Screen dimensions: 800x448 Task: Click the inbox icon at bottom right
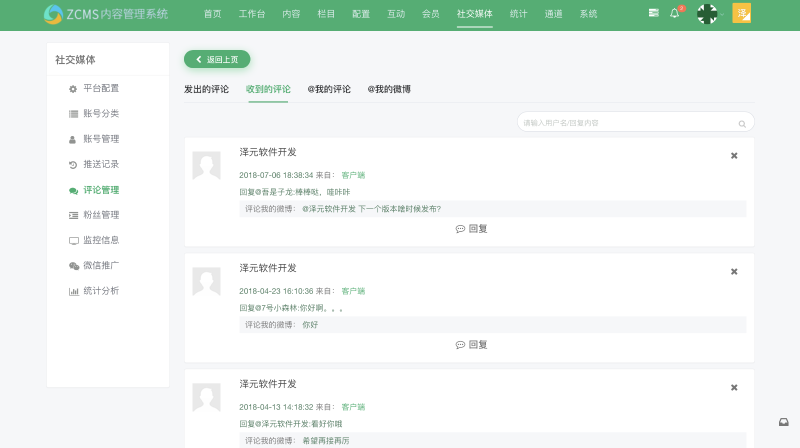784,422
